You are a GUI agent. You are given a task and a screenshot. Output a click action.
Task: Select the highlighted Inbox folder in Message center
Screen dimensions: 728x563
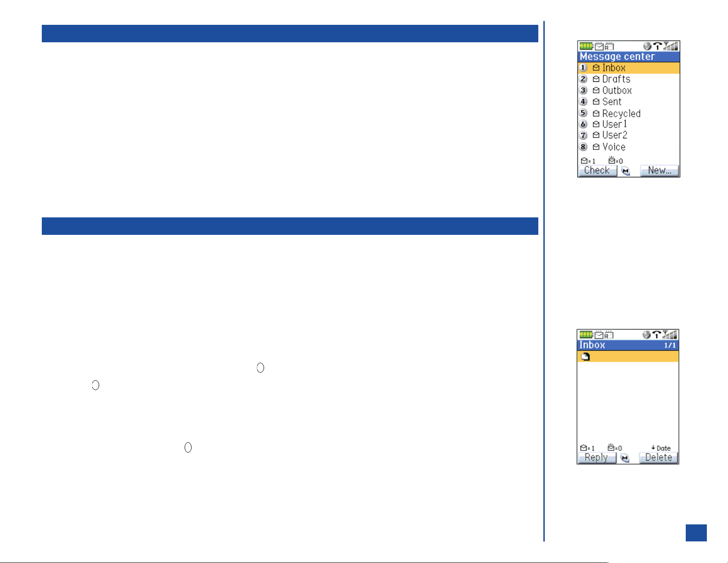coord(628,68)
